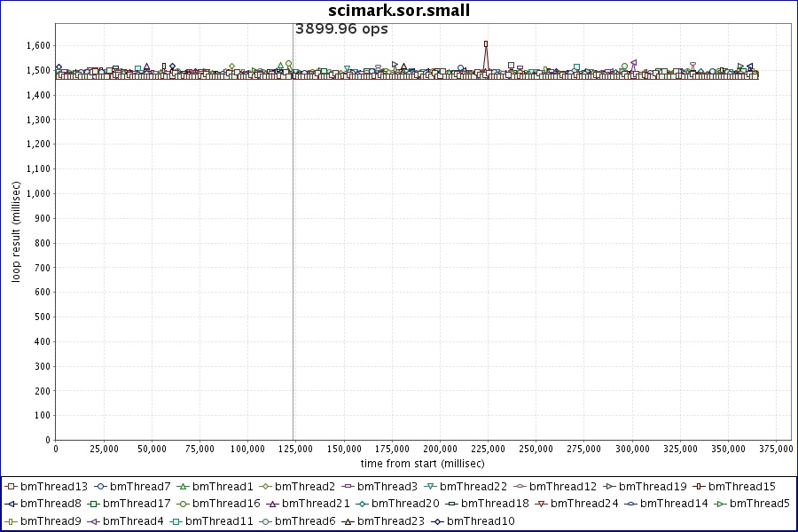Click the bmThread11 square legend marker
798x532 pixels.
click(176, 521)
